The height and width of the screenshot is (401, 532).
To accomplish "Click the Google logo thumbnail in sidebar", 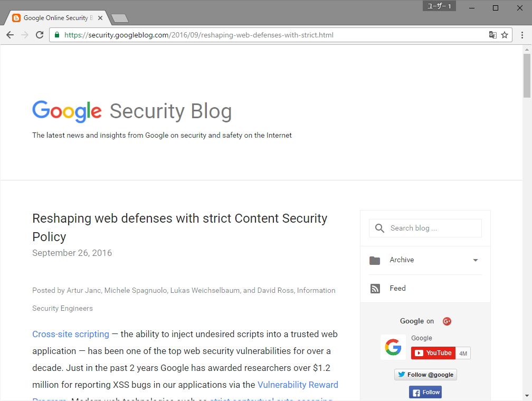I will coord(393,347).
